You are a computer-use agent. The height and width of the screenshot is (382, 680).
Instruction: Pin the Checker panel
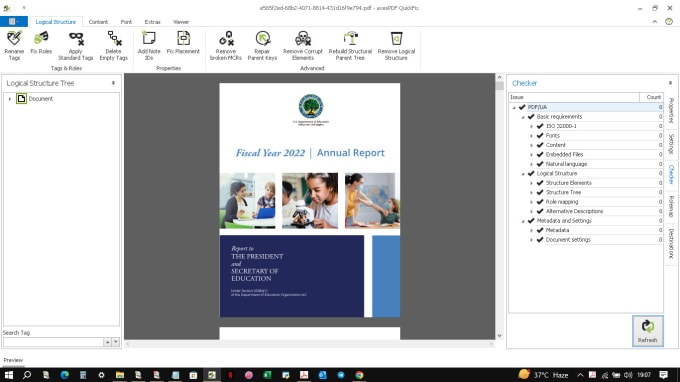pyautogui.click(x=670, y=83)
